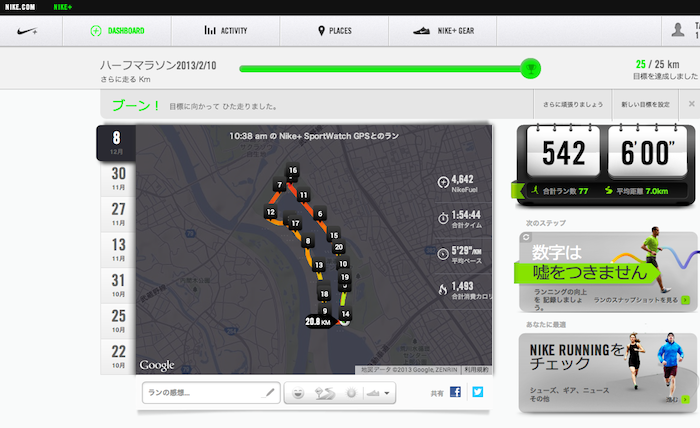Click the 6'00" average pace counter
700x428 pixels.
[x=647, y=153]
